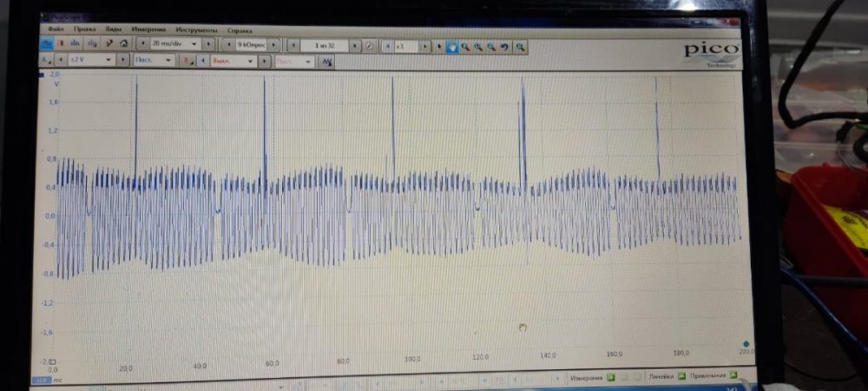Open the math channels wave icon
The image size is (868, 391).
[328, 61]
